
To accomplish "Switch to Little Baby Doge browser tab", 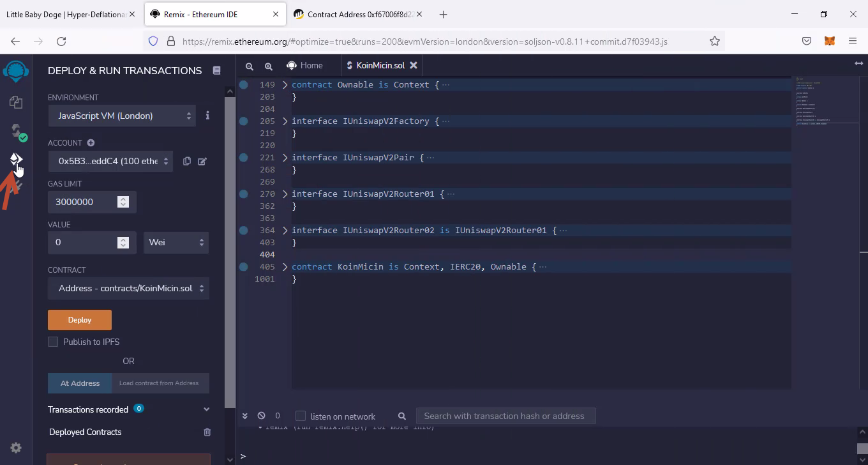I will (66, 14).
